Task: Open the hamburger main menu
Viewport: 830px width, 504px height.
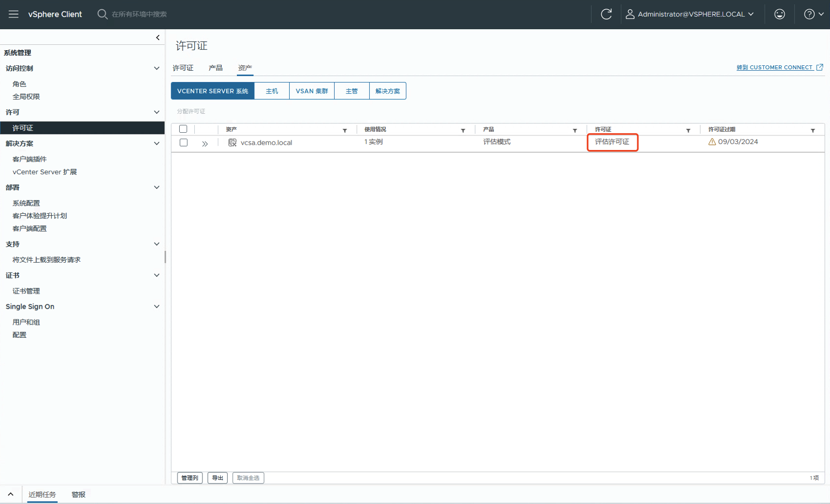Action: [x=13, y=14]
